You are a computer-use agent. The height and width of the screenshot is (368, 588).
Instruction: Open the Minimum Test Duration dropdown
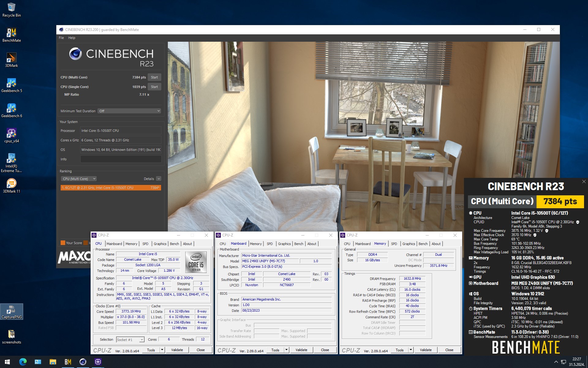130,111
